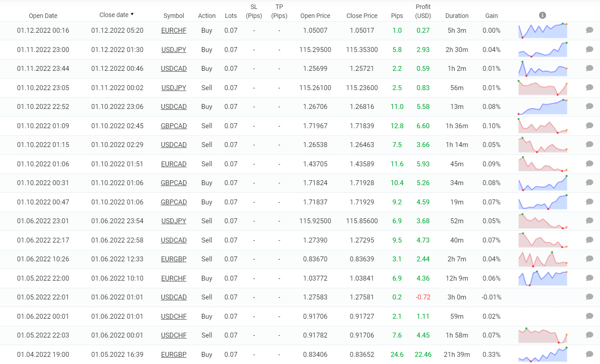The width and height of the screenshot is (600, 364).
Task: View sparkline chart for USDJPY 56m sell trade
Action: [x=543, y=88]
